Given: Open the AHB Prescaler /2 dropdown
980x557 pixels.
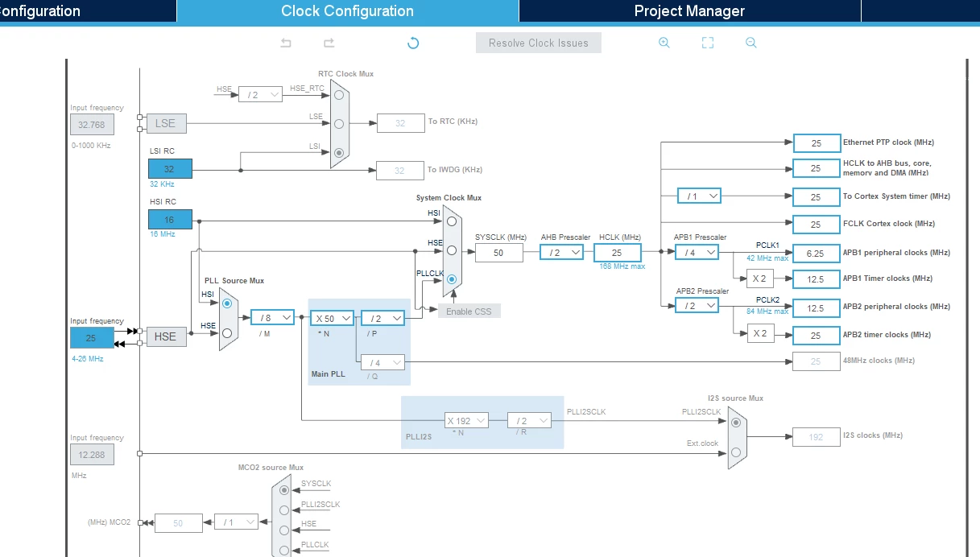Looking at the screenshot, I should point(561,253).
